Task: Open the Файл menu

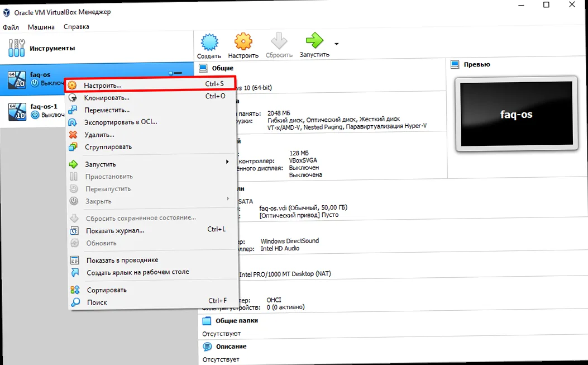Action: point(11,26)
